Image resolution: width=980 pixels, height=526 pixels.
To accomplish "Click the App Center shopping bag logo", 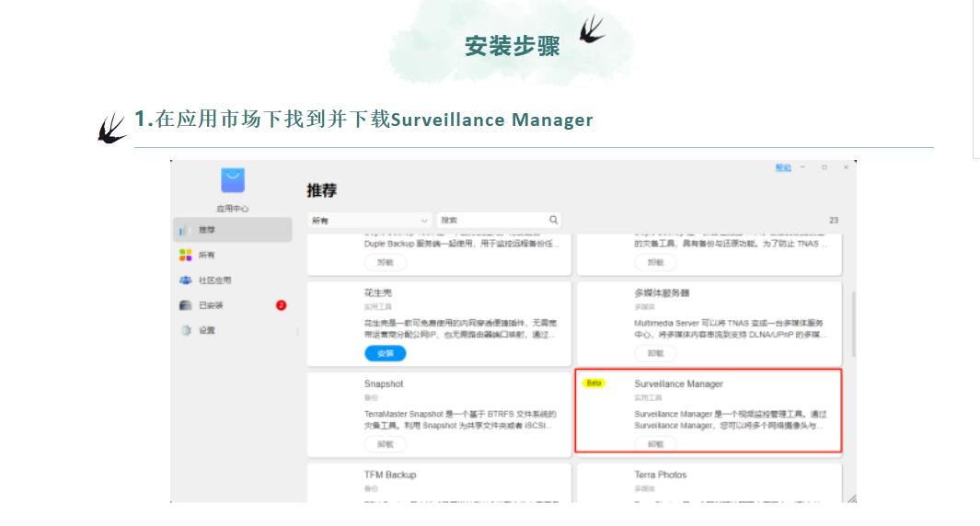I will coord(233,180).
